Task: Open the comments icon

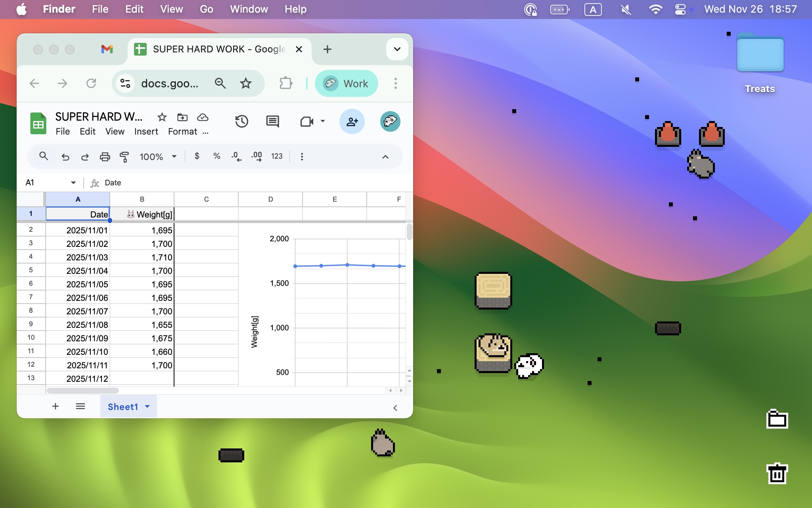Action: tap(272, 121)
